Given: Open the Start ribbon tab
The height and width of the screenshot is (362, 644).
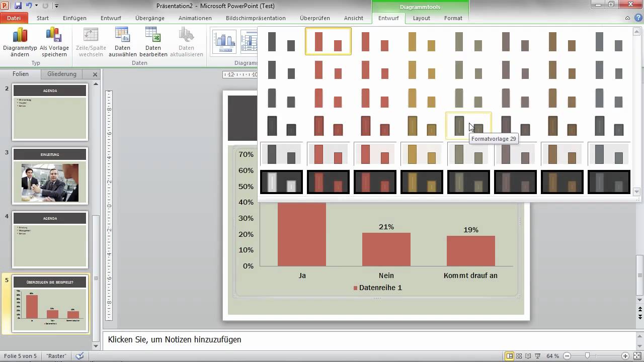Looking at the screenshot, I should click(x=43, y=18).
